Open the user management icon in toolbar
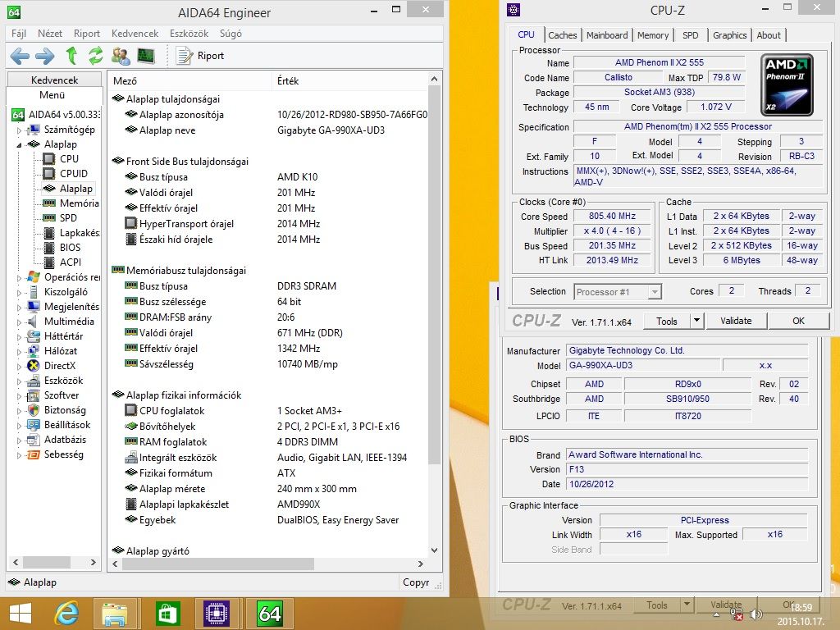 [x=121, y=56]
